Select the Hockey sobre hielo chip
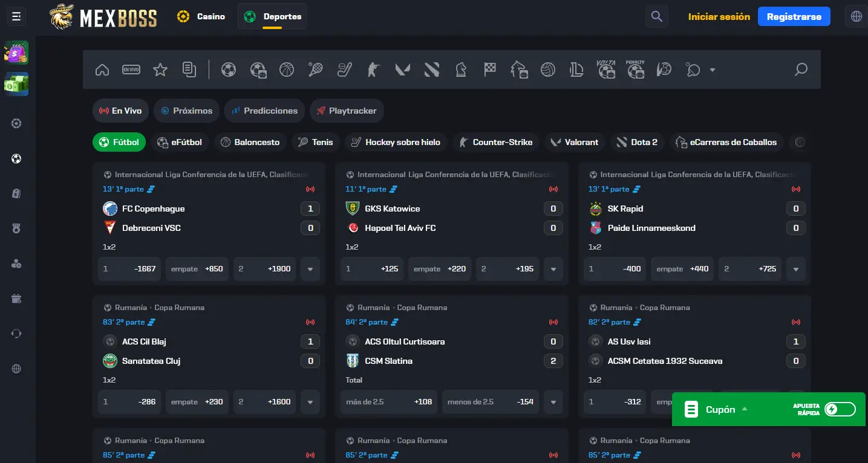 click(396, 142)
